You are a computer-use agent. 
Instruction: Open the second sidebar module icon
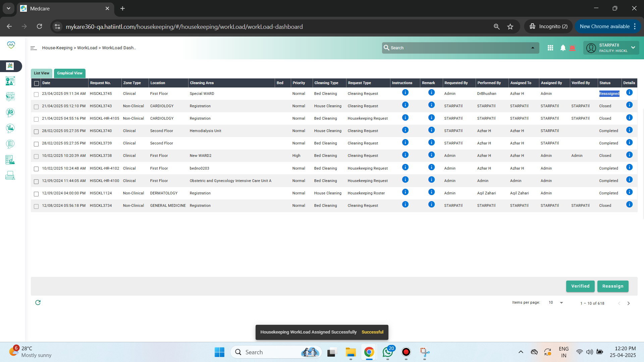pos(10,81)
